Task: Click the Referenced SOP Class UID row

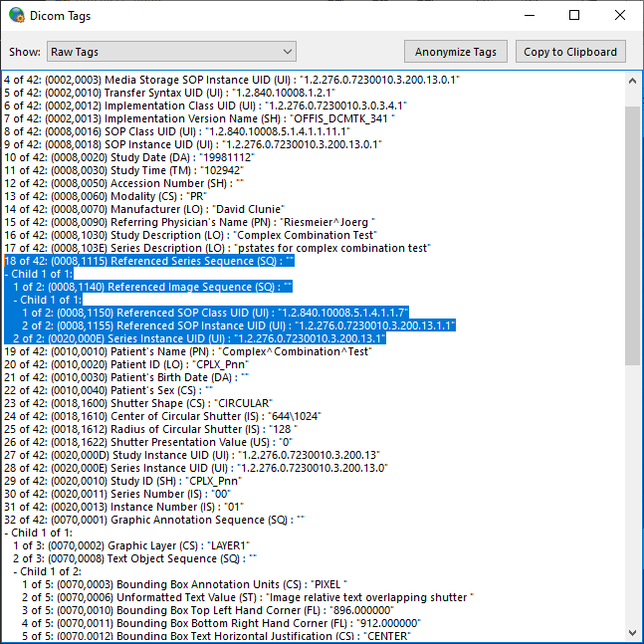Action: coord(216,313)
